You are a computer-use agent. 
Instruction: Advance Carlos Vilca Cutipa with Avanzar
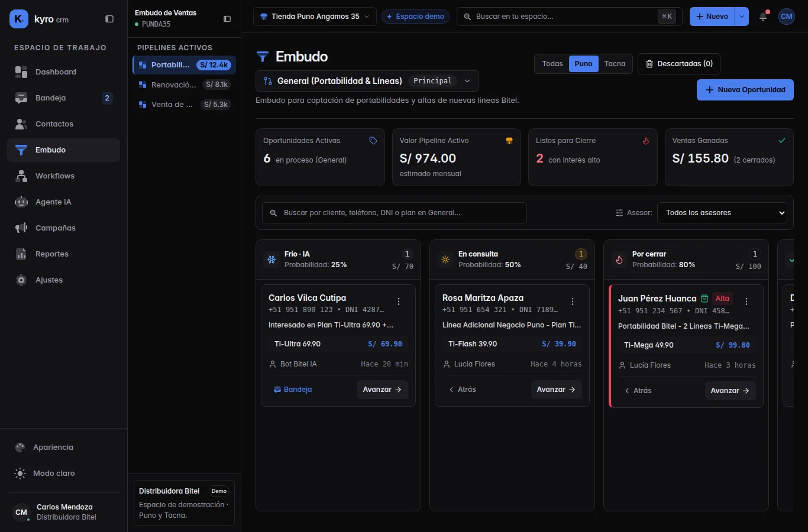coord(382,390)
